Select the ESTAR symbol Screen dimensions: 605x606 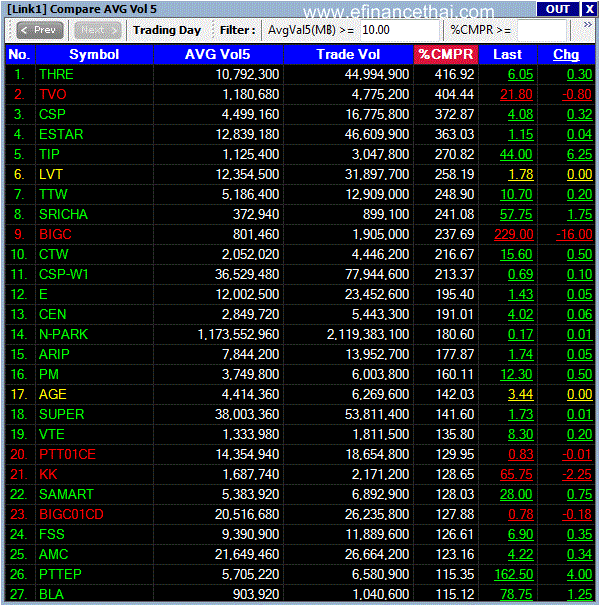[x=61, y=134]
